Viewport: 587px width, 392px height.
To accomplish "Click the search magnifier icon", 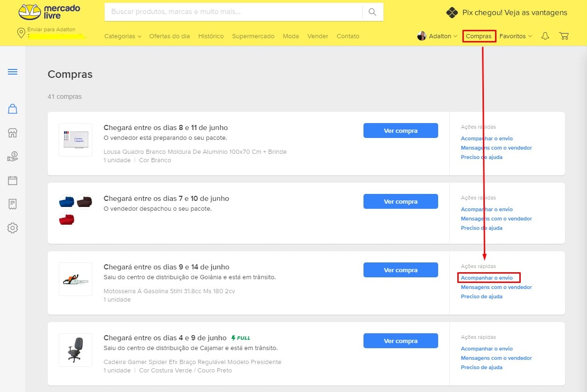I will click(372, 12).
